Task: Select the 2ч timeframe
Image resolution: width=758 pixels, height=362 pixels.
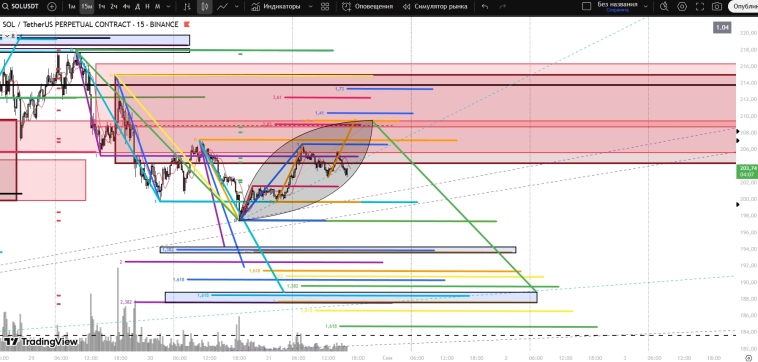Action: tap(114, 6)
